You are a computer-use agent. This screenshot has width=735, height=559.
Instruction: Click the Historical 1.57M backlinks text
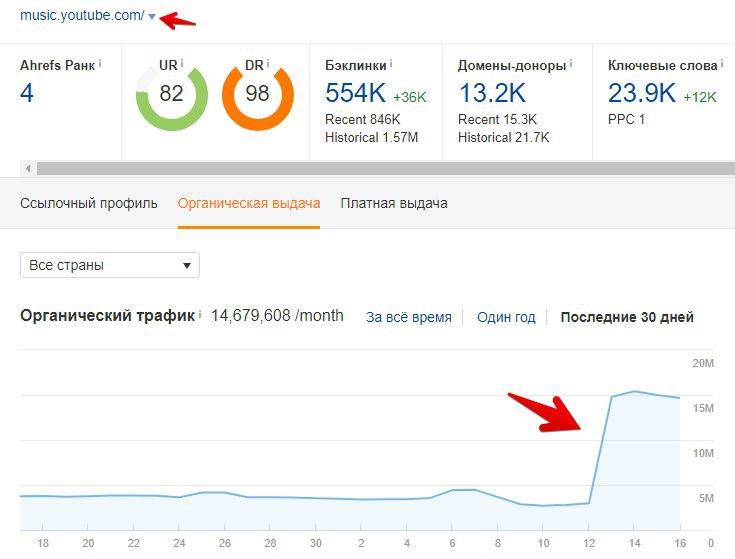click(x=372, y=137)
